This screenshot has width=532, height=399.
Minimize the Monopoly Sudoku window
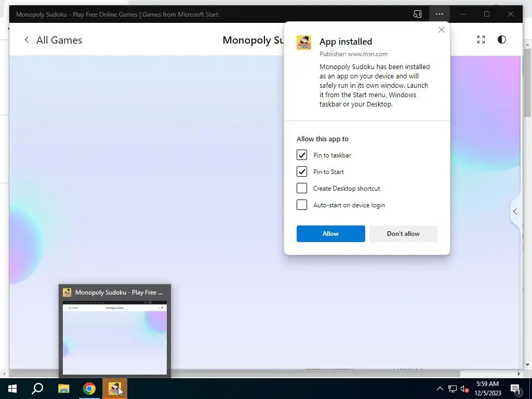463,14
